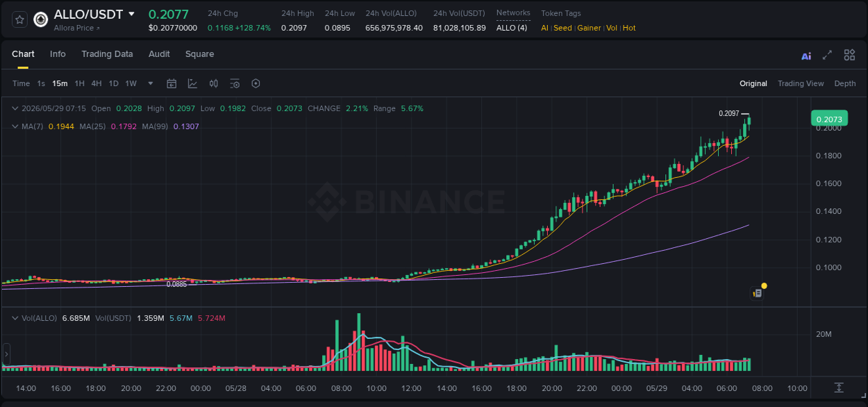The height and width of the screenshot is (407, 868).
Task: Open the chart display settings list icon
Action: tap(235, 83)
